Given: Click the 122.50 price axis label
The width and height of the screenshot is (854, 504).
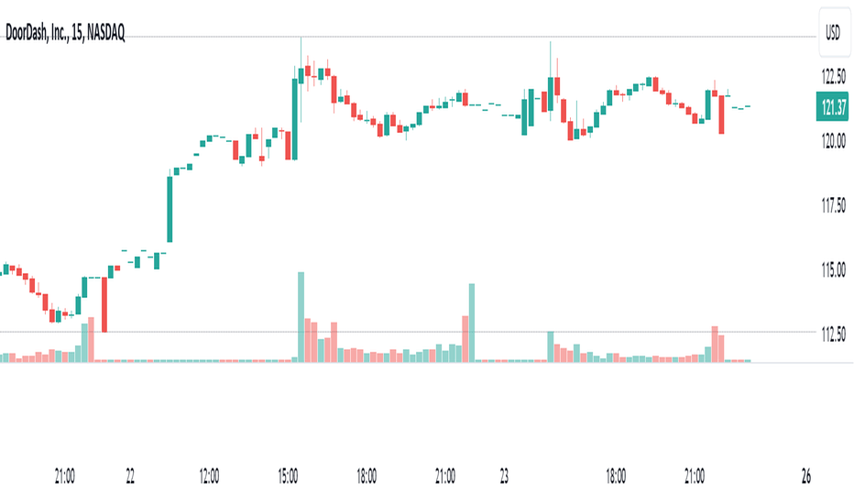Looking at the screenshot, I should pos(833,77).
